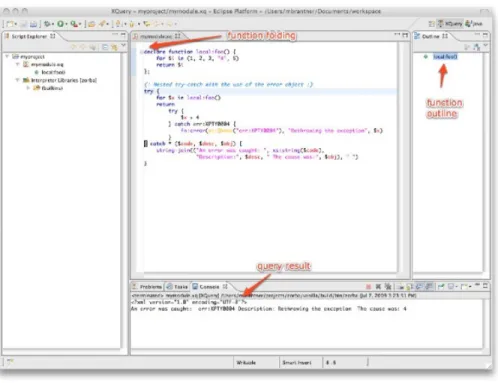Collapse the mymodule.xq tree node
Viewport: 498px width, 383px height.
click(x=18, y=64)
